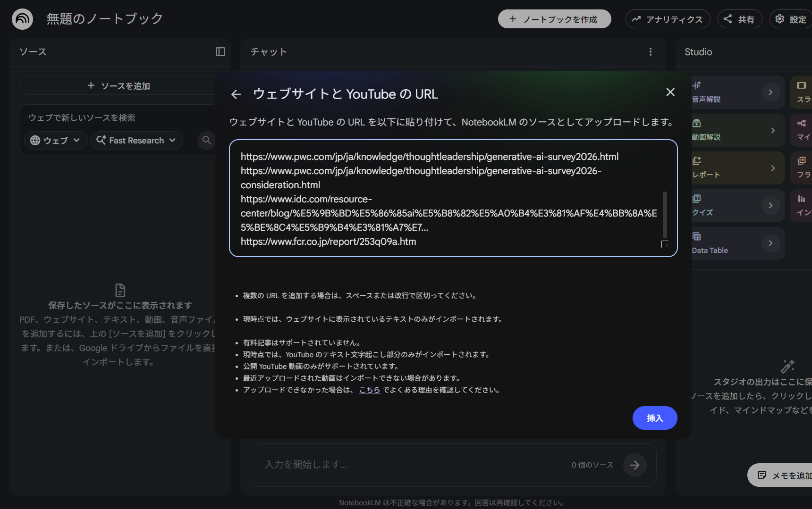Screen dimensions: 812x509
Task: Expand the Fast Research mode dropdown
Action: point(136,141)
